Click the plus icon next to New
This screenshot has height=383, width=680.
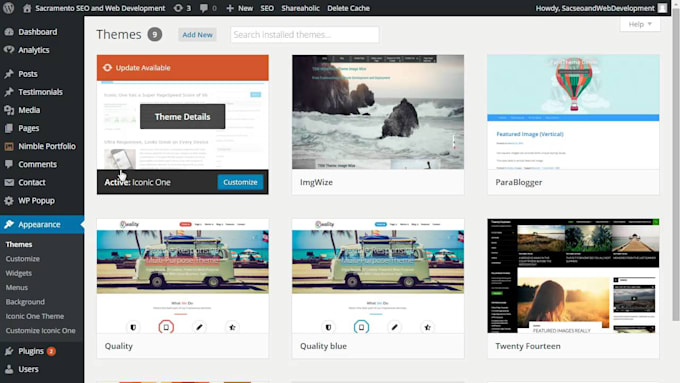point(230,8)
